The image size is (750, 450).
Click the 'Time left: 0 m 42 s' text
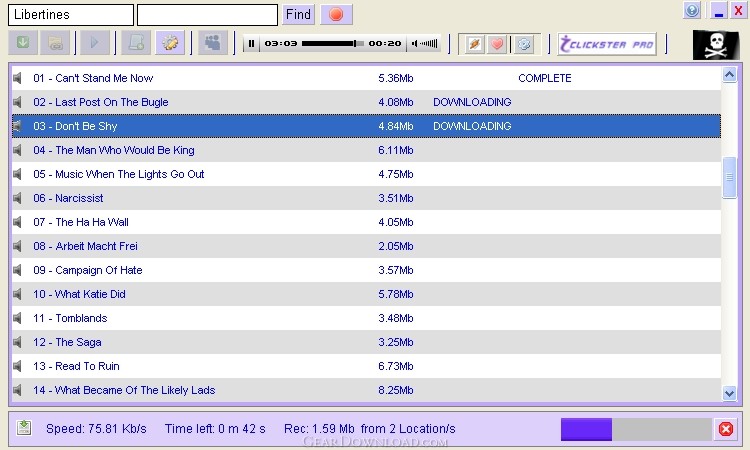[x=215, y=428]
